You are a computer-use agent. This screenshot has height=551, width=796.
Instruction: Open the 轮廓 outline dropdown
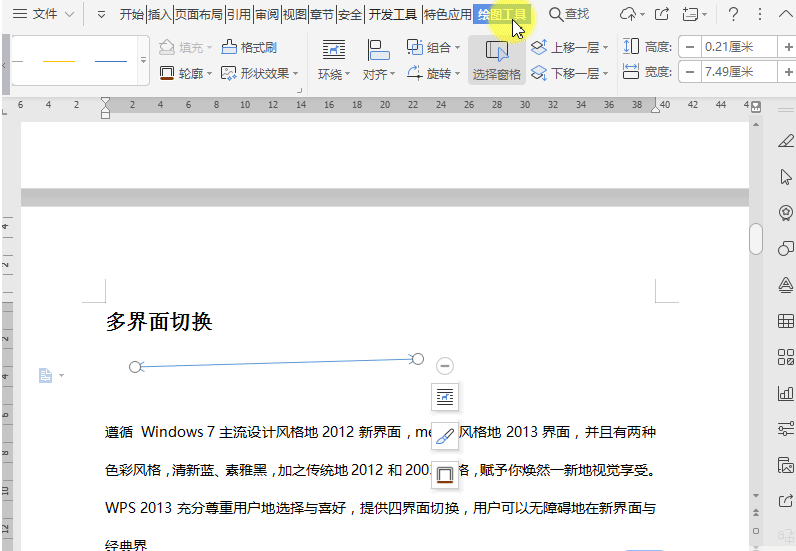click(186, 74)
